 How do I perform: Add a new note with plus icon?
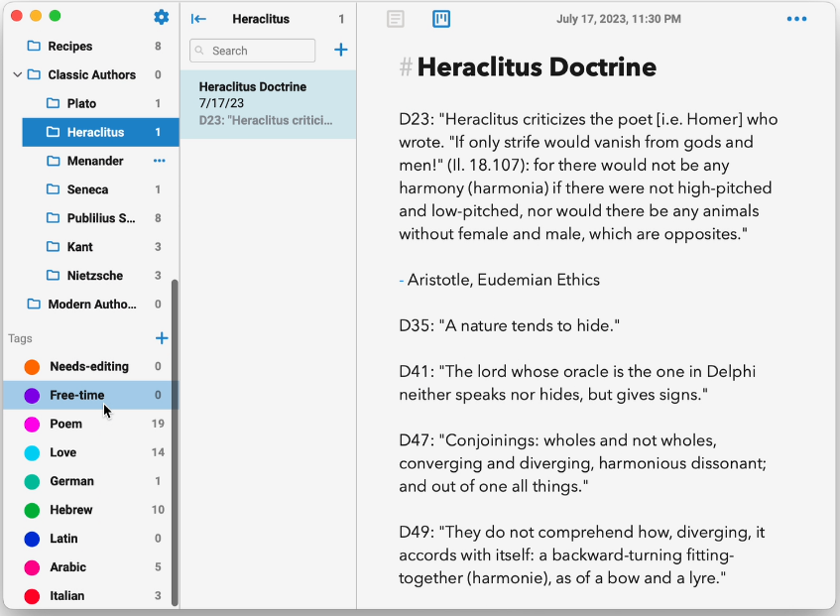coord(340,50)
